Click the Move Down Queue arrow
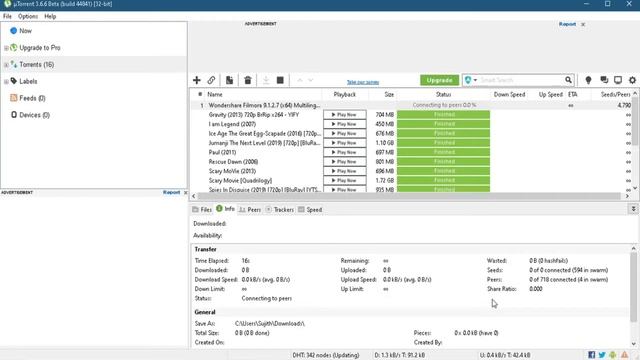The height and width of the screenshot is (360, 640). 311,80
